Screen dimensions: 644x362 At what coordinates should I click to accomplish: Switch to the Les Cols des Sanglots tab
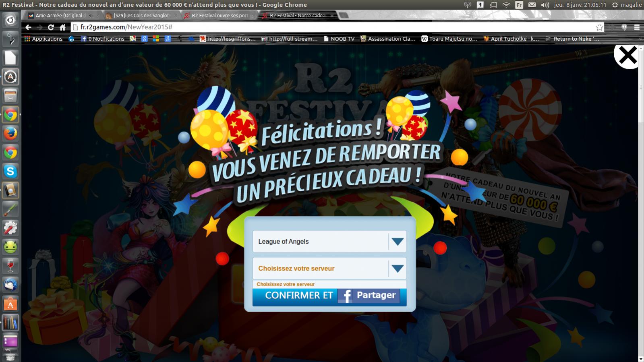click(x=141, y=16)
